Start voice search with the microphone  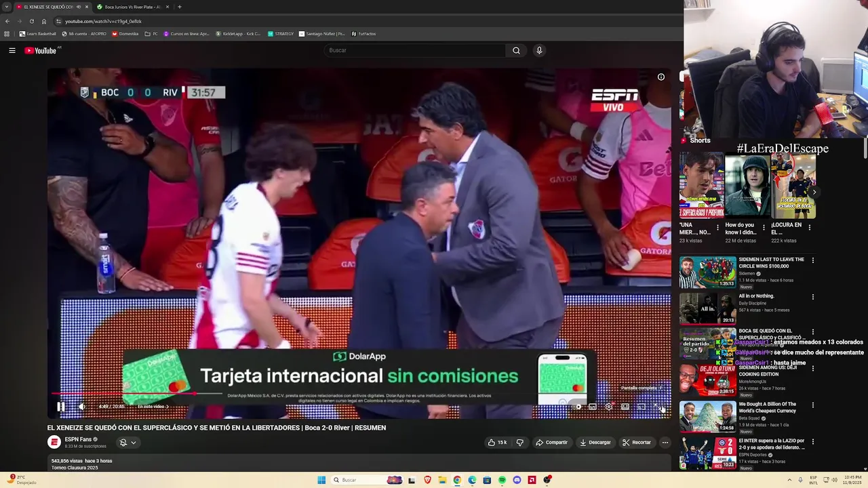539,50
